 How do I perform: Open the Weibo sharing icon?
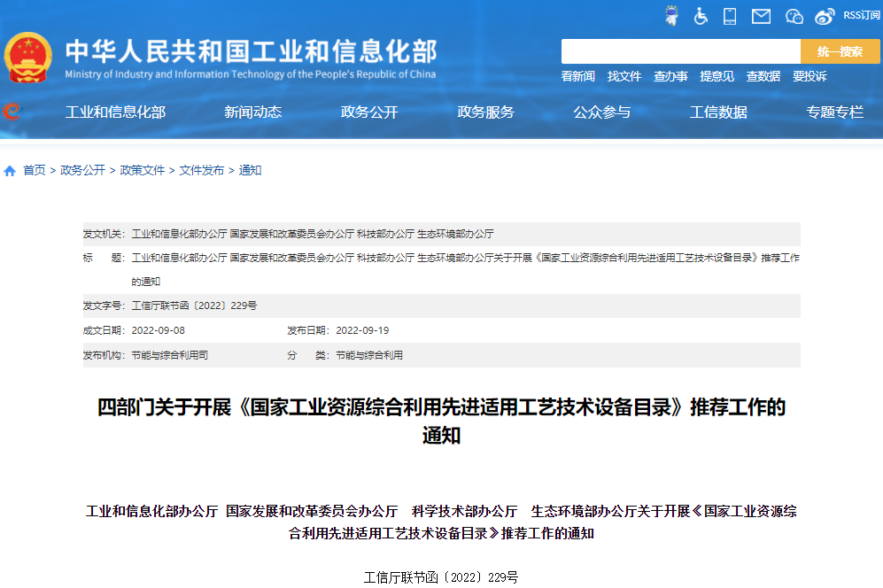click(x=825, y=16)
